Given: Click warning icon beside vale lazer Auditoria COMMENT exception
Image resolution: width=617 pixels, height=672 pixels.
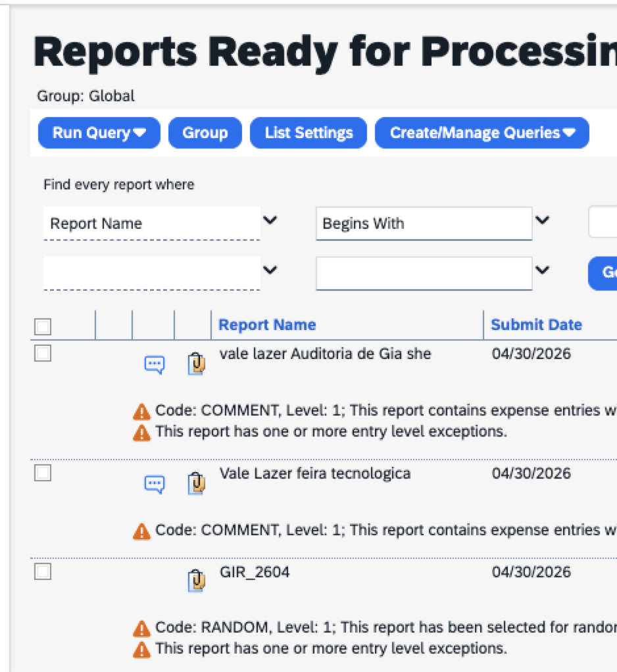Looking at the screenshot, I should click(141, 412).
